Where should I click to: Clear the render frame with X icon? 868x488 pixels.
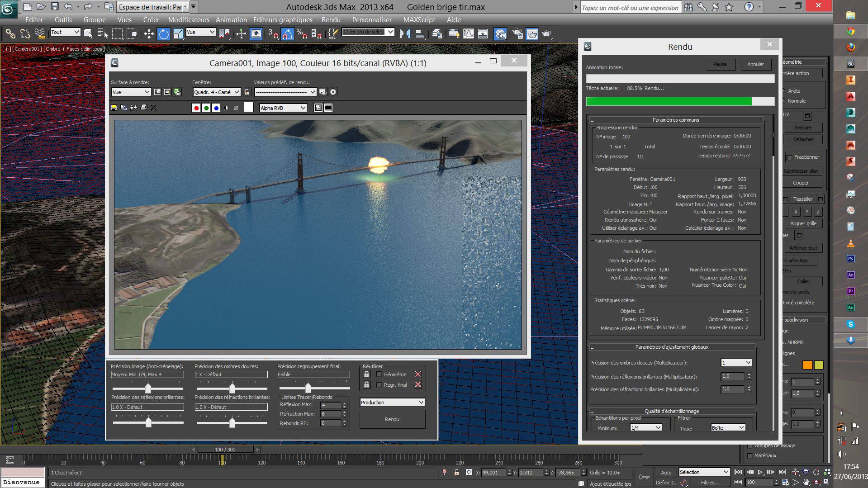click(153, 108)
